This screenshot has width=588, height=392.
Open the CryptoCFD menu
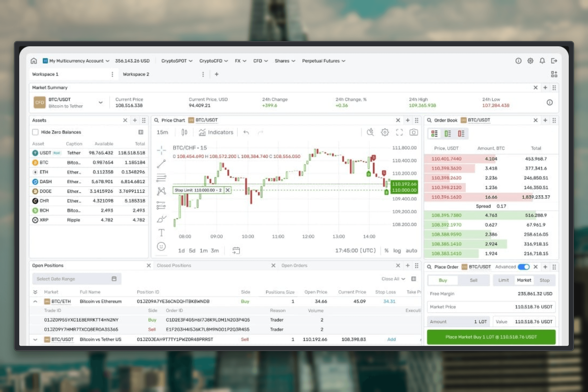[214, 61]
